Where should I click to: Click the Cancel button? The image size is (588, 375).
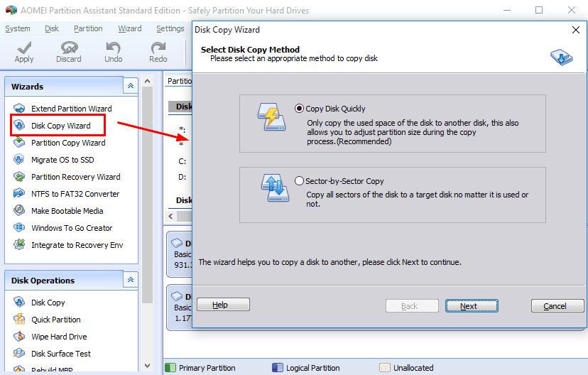coord(557,305)
